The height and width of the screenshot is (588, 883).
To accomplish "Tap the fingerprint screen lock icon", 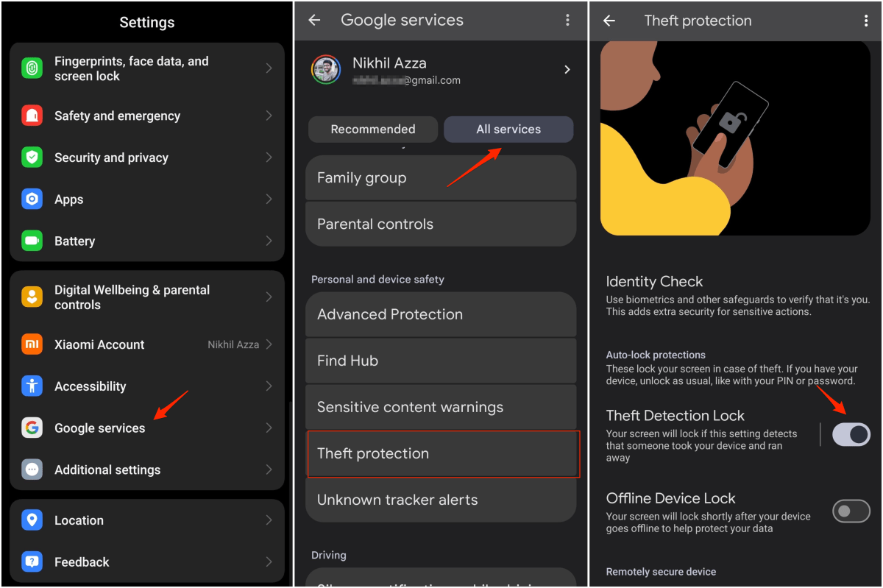I will click(32, 68).
